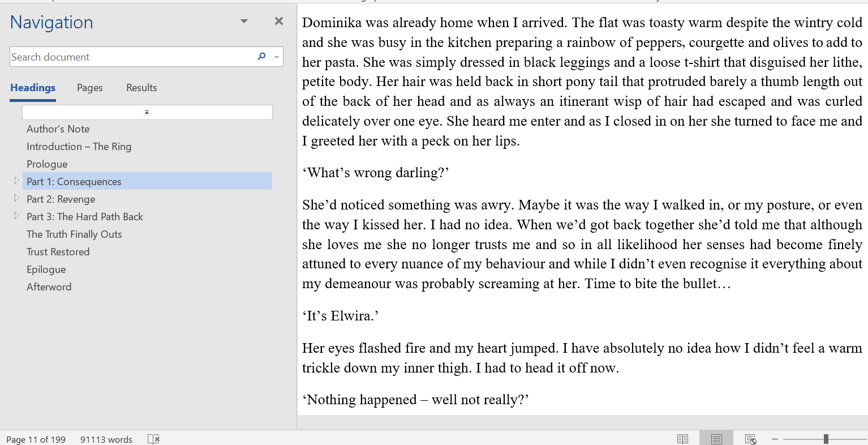Screen dimensions: 868x445
Task: Click the jump to beginning bar
Action: click(147, 112)
